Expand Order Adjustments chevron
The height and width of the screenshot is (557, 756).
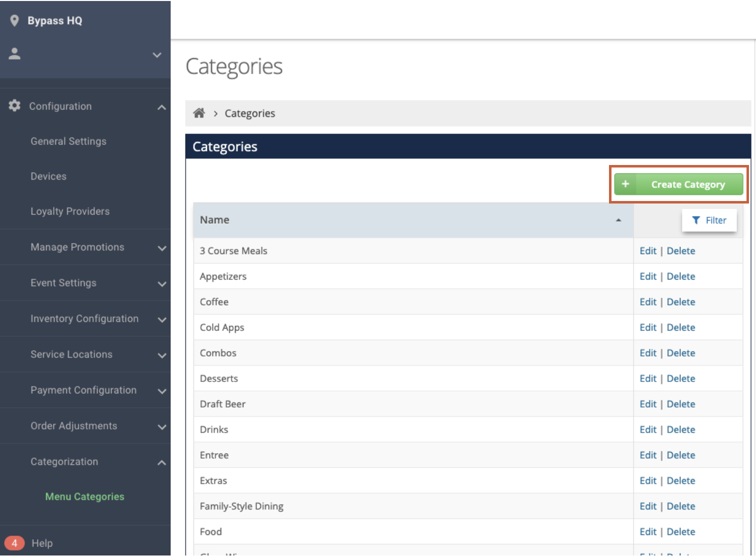[161, 427]
